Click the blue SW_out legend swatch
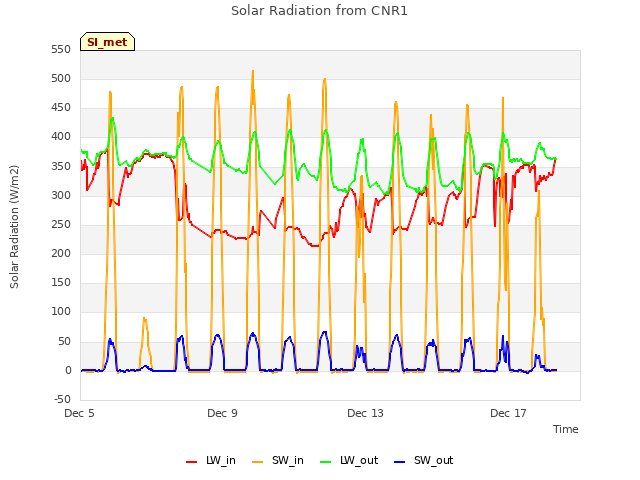The height and width of the screenshot is (480, 640). [400, 462]
